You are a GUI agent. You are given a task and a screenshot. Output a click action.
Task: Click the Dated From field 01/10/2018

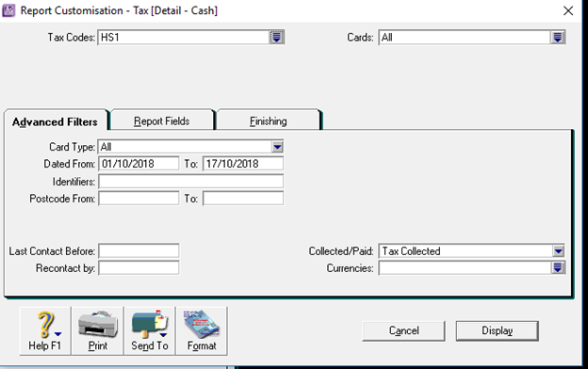[x=139, y=164]
